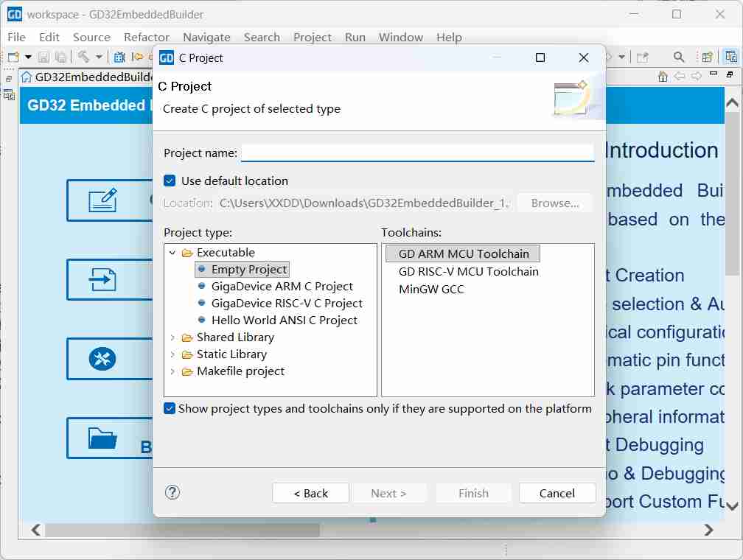743x560 pixels.
Task: Toggle the Use default location checkbox
Action: pos(170,181)
